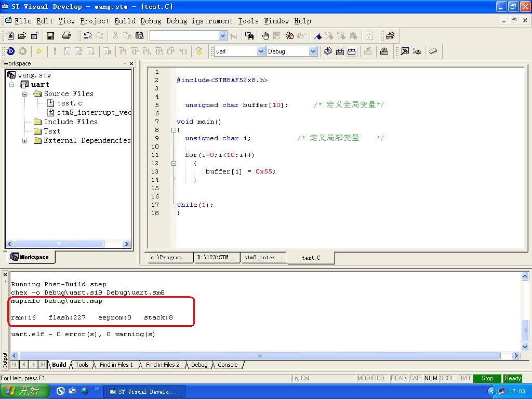
Task: Select the Workspace tab below the tree
Action: pos(30,257)
